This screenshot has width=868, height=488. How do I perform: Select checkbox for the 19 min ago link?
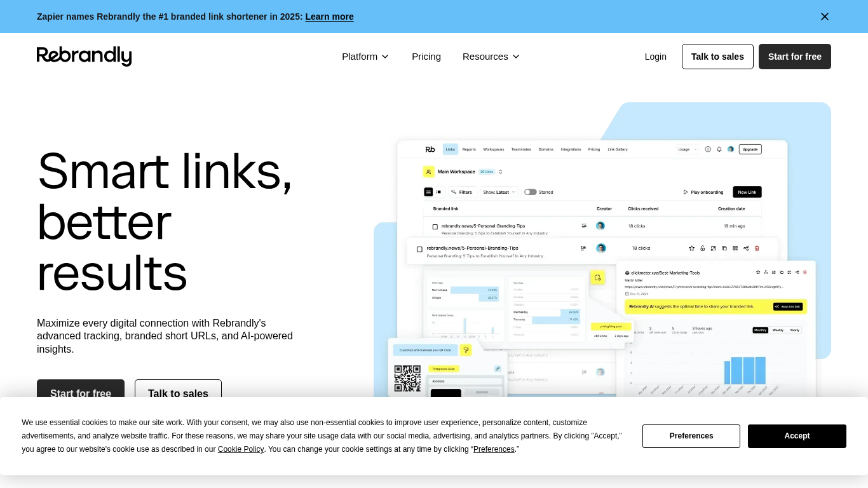(435, 226)
